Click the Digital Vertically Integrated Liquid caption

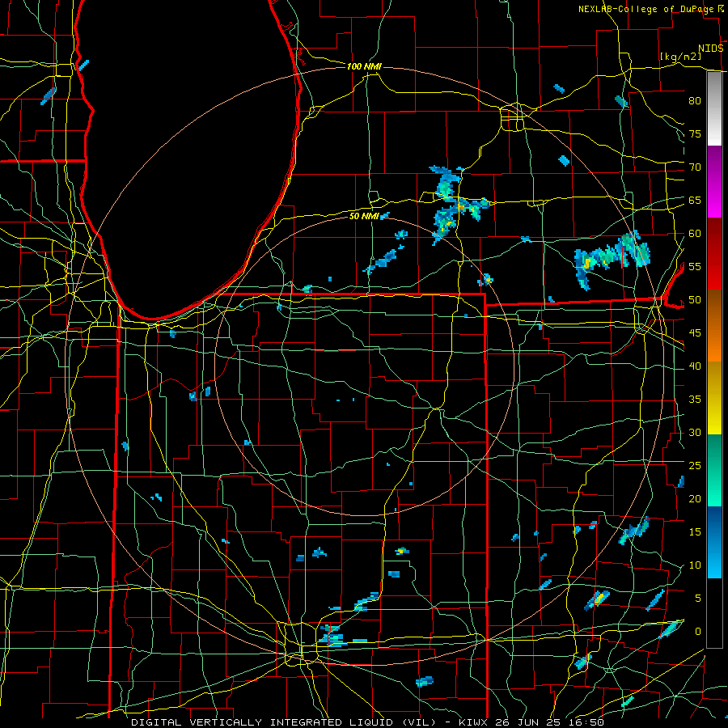367,722
